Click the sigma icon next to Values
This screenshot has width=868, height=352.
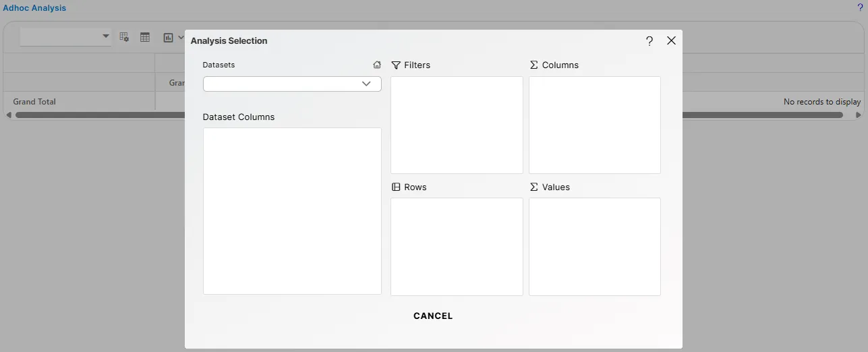[533, 187]
